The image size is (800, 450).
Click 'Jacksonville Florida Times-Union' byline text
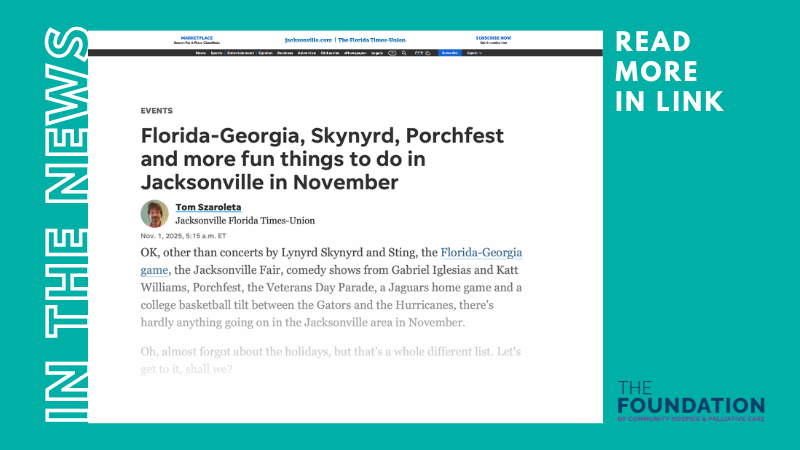pos(245,221)
